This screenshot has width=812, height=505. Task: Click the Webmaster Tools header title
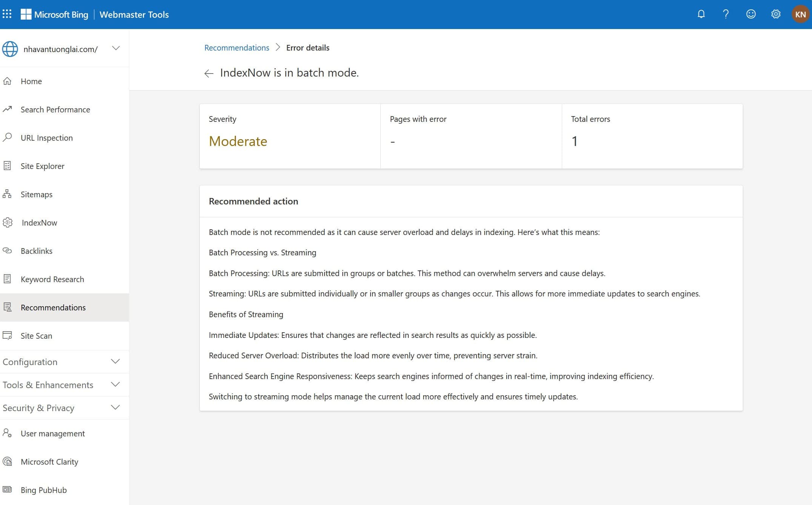(x=134, y=14)
